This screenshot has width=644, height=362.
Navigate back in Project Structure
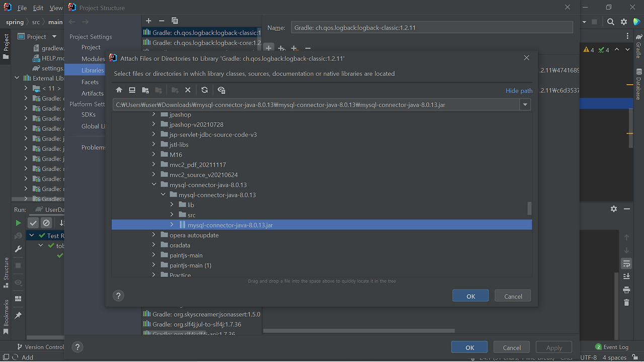72,22
